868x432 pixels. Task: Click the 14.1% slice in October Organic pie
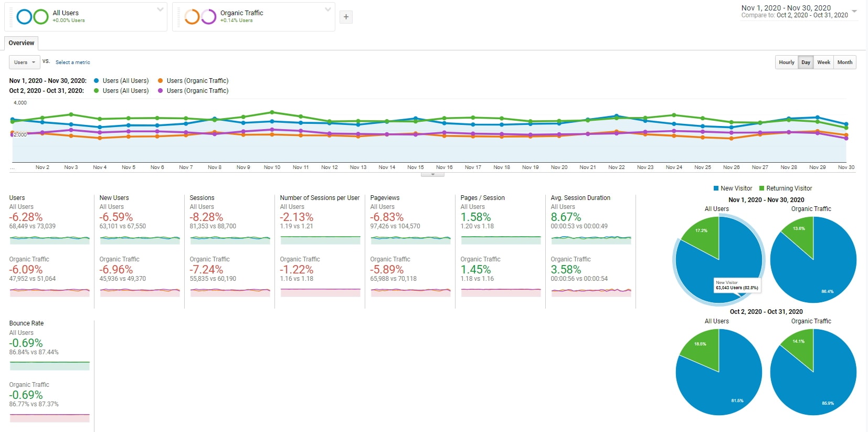pyautogui.click(x=800, y=344)
